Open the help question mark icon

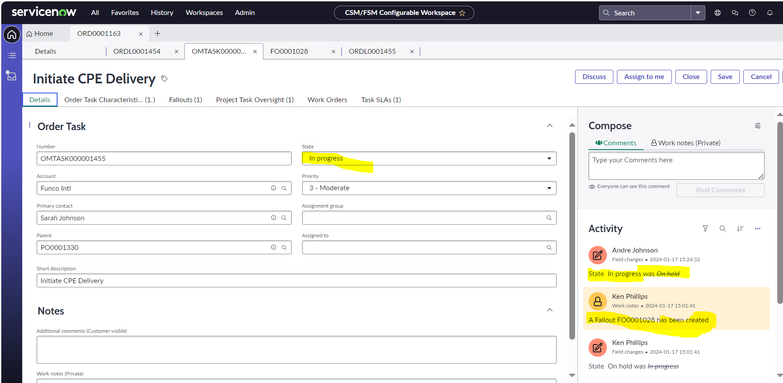click(752, 13)
